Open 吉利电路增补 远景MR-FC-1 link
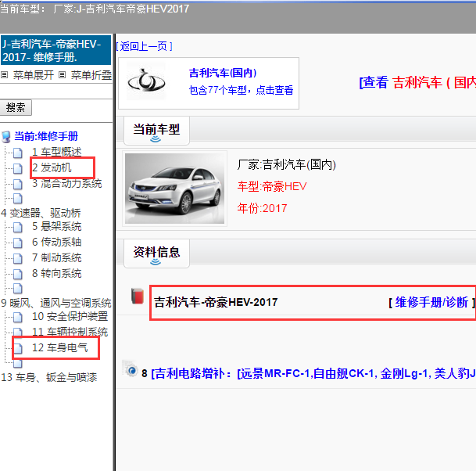The width and height of the screenshot is (476, 471). coord(313,373)
